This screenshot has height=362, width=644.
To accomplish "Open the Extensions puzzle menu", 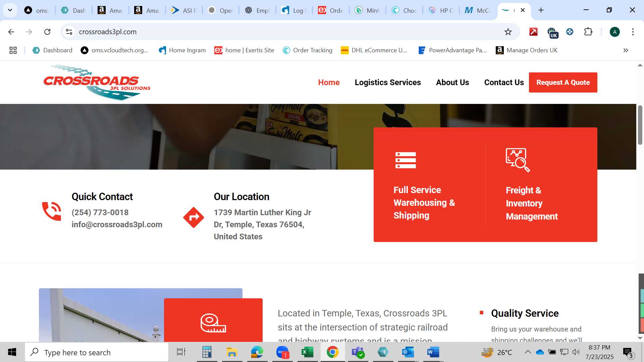I will pyautogui.click(x=588, y=32).
